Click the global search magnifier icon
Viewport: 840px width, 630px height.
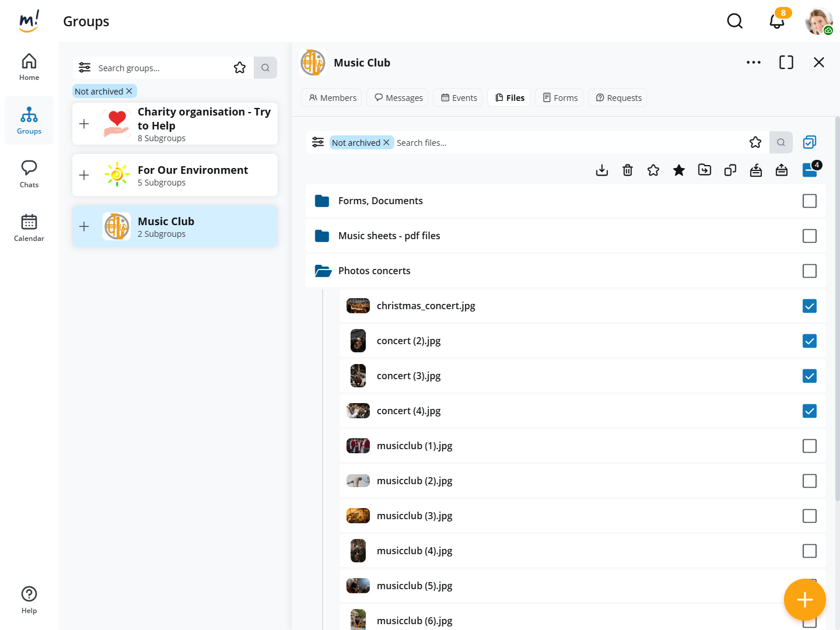[x=735, y=22]
